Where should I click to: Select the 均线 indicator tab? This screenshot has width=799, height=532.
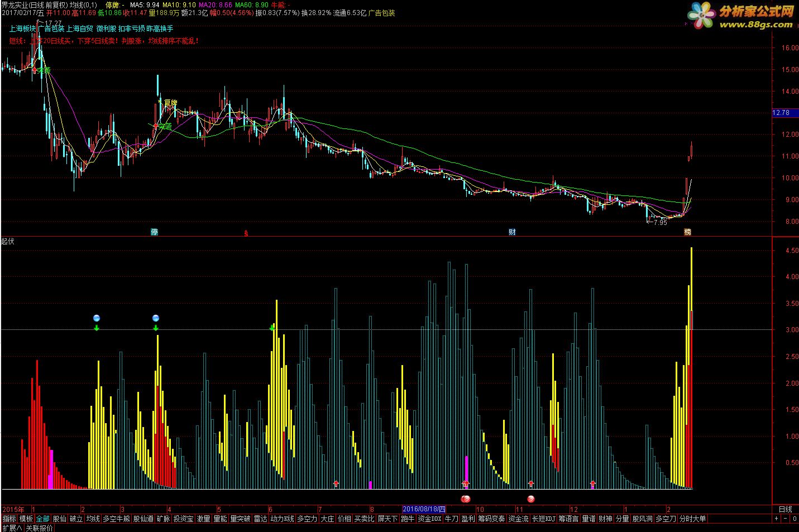click(x=93, y=519)
